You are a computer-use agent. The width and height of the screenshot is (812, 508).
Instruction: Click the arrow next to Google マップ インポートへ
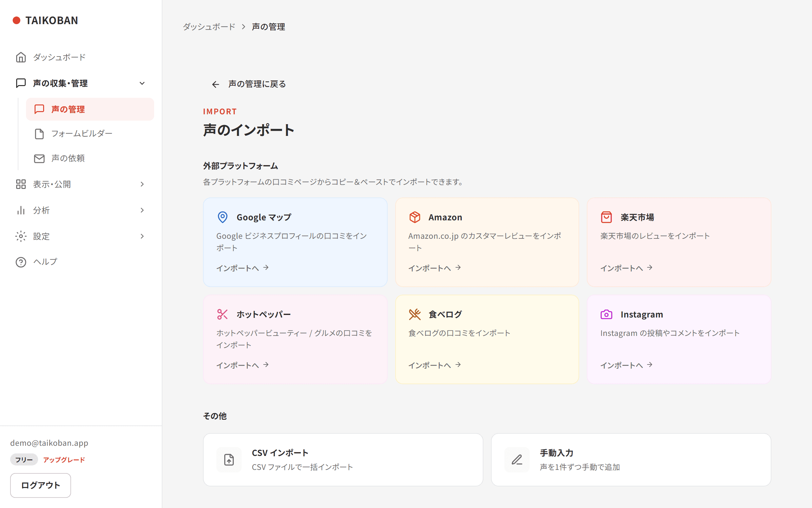click(x=266, y=267)
